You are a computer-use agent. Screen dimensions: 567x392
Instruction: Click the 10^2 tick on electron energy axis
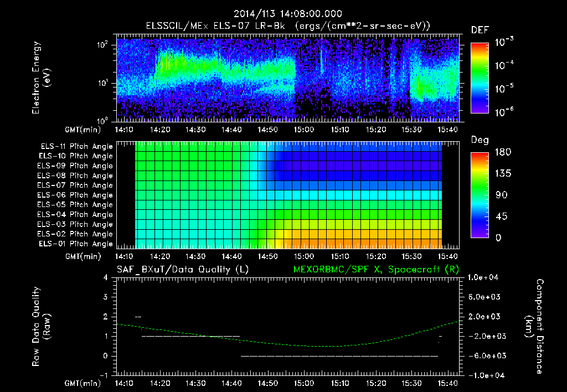pos(102,45)
